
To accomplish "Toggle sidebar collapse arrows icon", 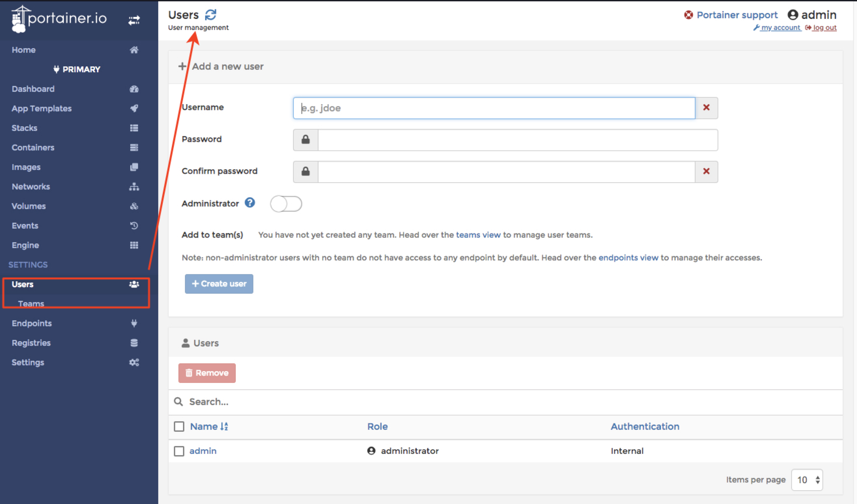I will click(134, 20).
